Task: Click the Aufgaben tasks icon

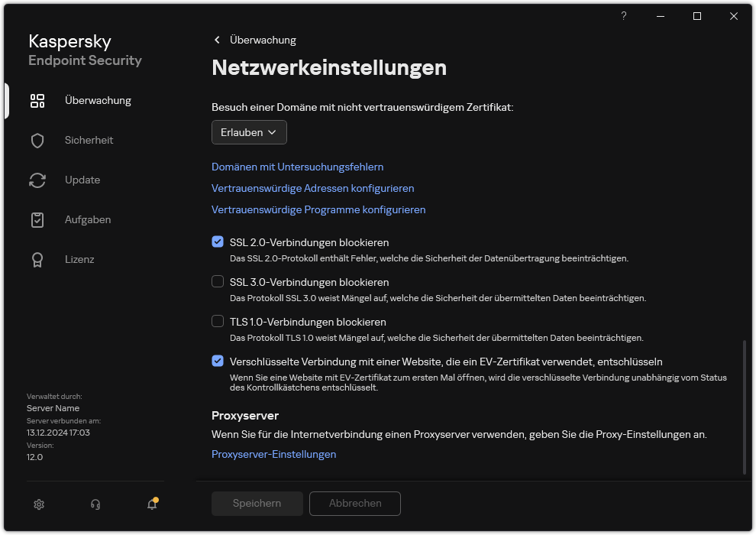Action: coord(37,219)
